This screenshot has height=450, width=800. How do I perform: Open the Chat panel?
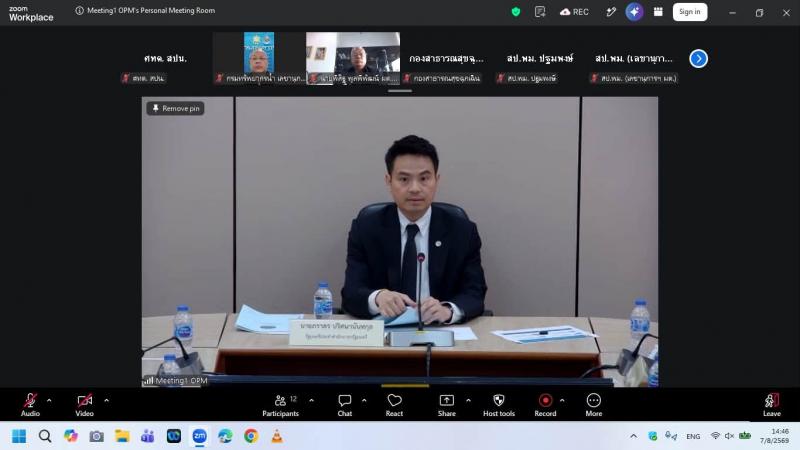point(345,405)
